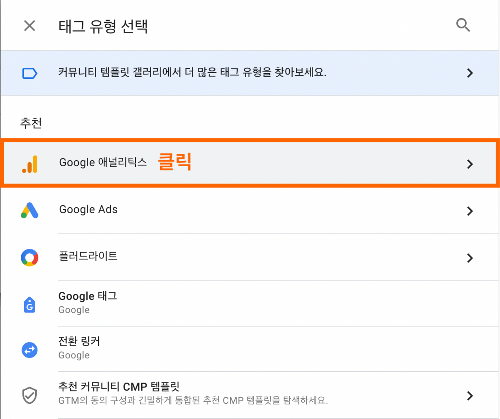This screenshot has height=419, width=500.
Task: Select the 전환 링커 arrows icon
Action: (x=30, y=350)
